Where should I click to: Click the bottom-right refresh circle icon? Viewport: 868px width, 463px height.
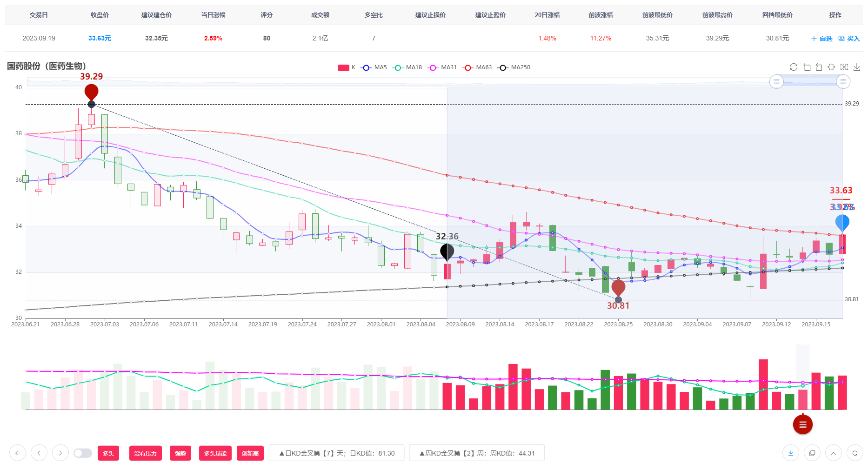(855, 453)
